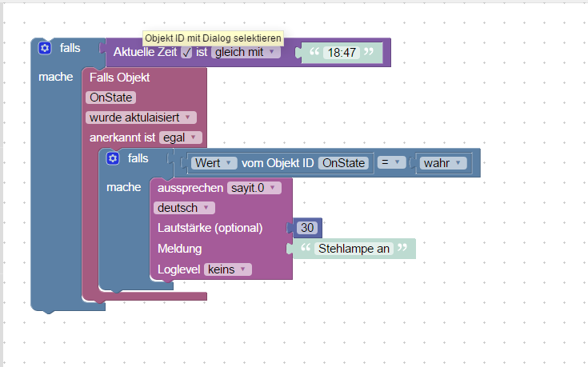Click the 'Meldung' label
588x367 pixels.
[180, 249]
